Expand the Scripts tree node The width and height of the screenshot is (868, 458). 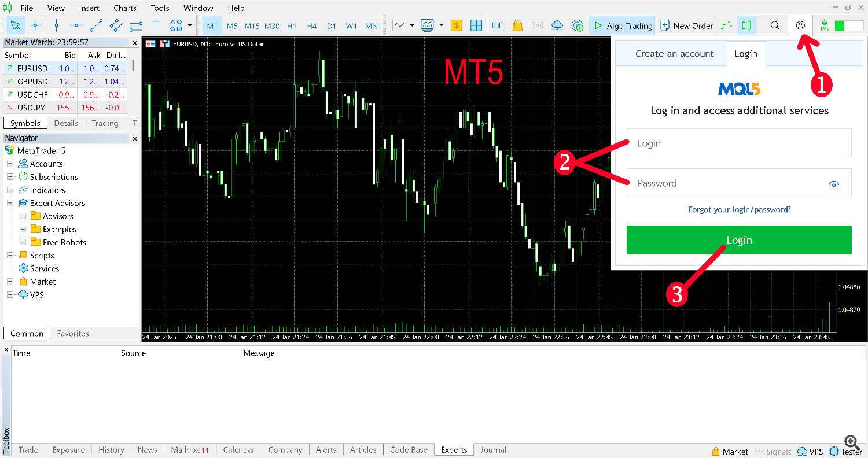pos(10,256)
